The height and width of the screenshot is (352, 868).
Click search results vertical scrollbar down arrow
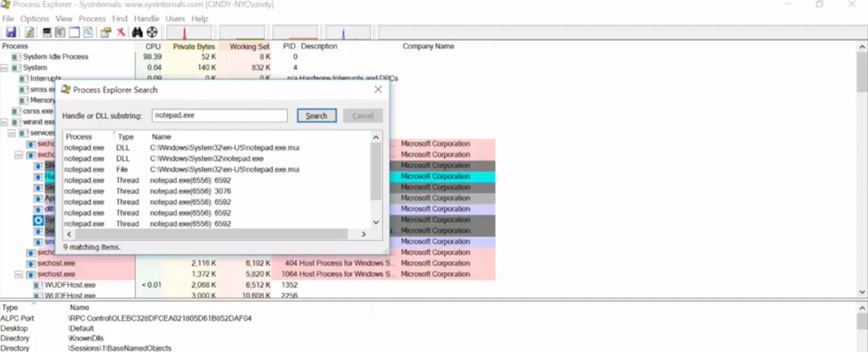376,222
